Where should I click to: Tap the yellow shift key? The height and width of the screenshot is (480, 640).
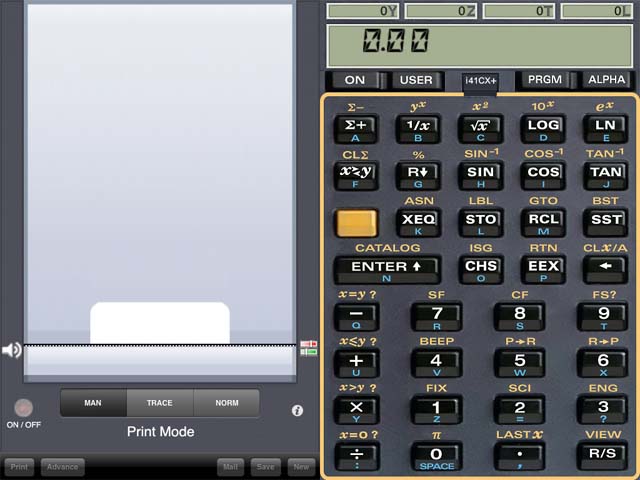(x=357, y=223)
